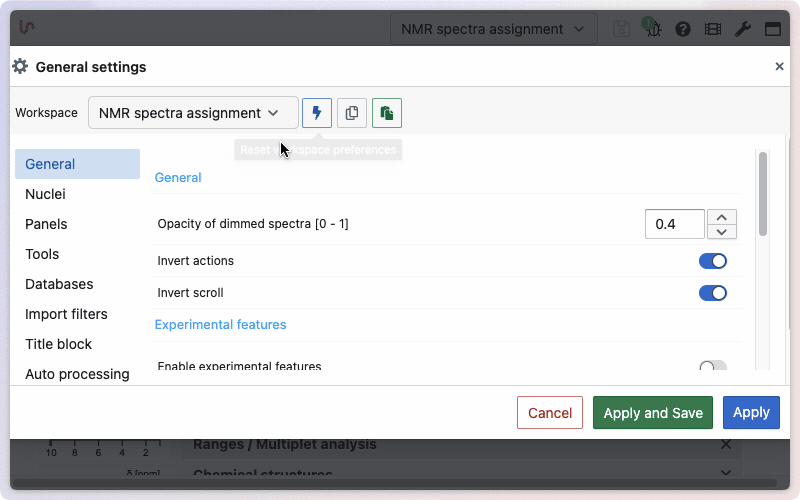Click the wrench settings icon

pyautogui.click(x=742, y=29)
